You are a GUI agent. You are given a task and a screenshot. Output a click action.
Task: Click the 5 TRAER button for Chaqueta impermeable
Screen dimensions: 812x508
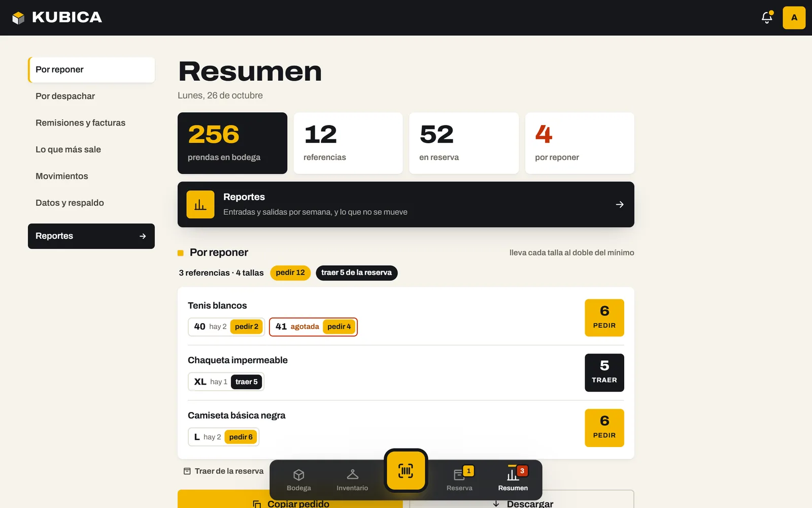coord(604,372)
